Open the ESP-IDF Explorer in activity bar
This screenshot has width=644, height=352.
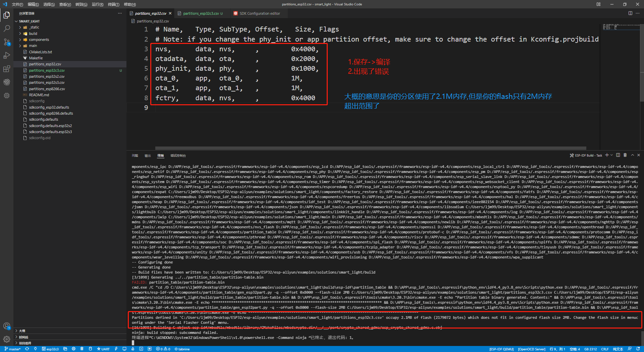pyautogui.click(x=7, y=82)
